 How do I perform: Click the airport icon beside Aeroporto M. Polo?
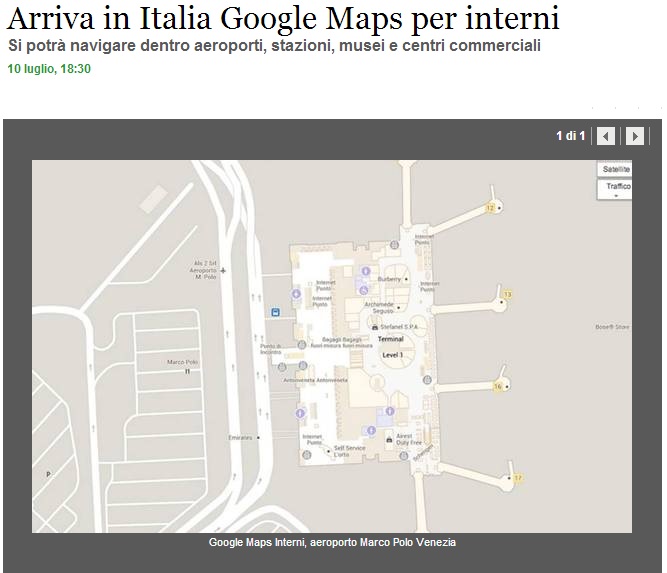(223, 270)
